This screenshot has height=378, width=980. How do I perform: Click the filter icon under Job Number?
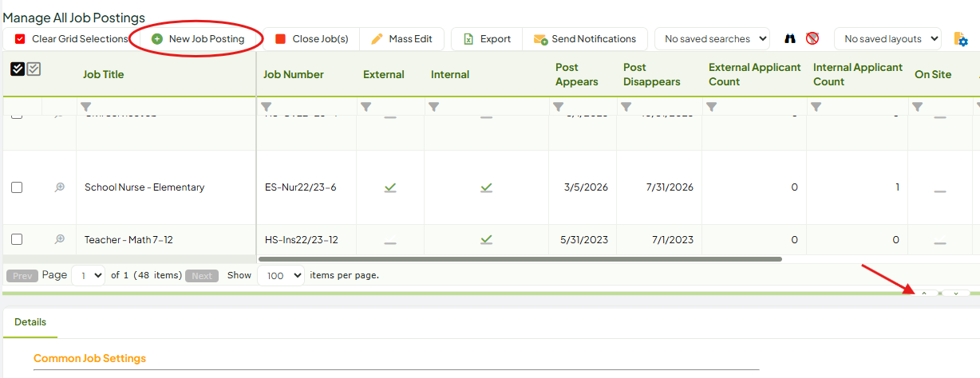click(267, 106)
